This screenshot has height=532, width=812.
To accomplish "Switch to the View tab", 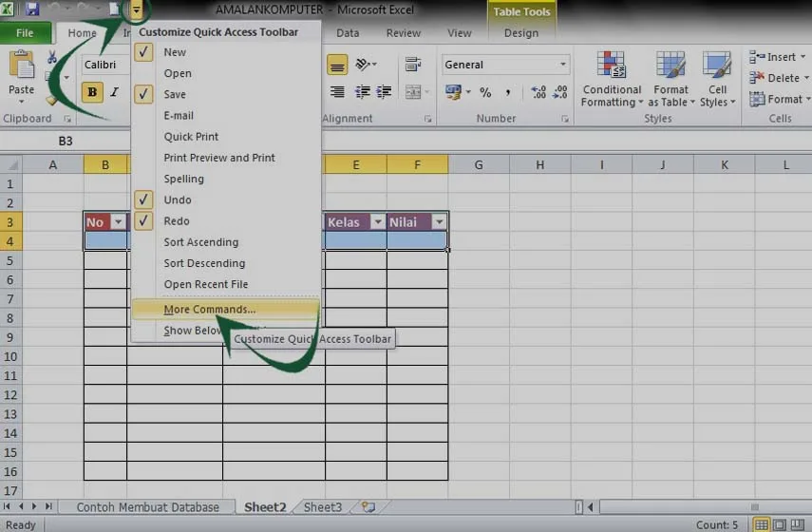I will (x=459, y=33).
